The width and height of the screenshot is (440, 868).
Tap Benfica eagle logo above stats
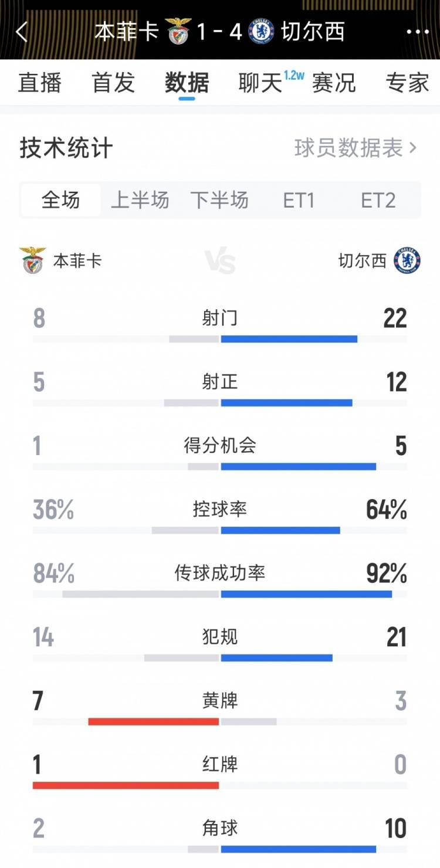tap(33, 260)
